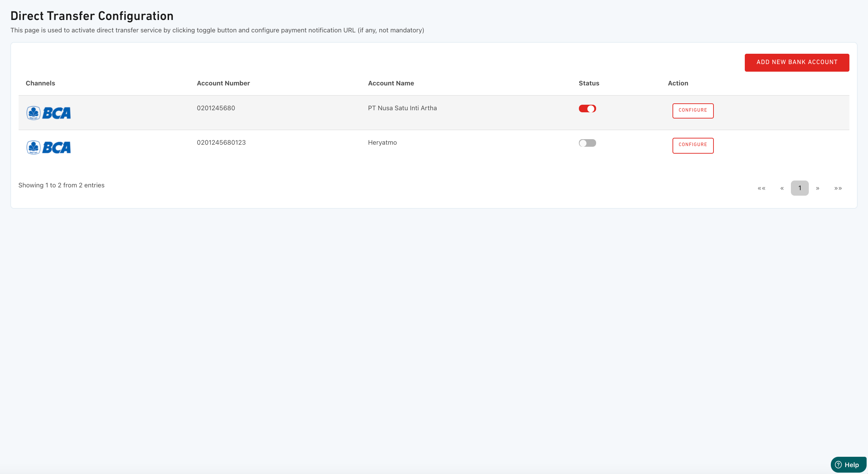
Task: Click the Status column header
Action: coord(589,83)
